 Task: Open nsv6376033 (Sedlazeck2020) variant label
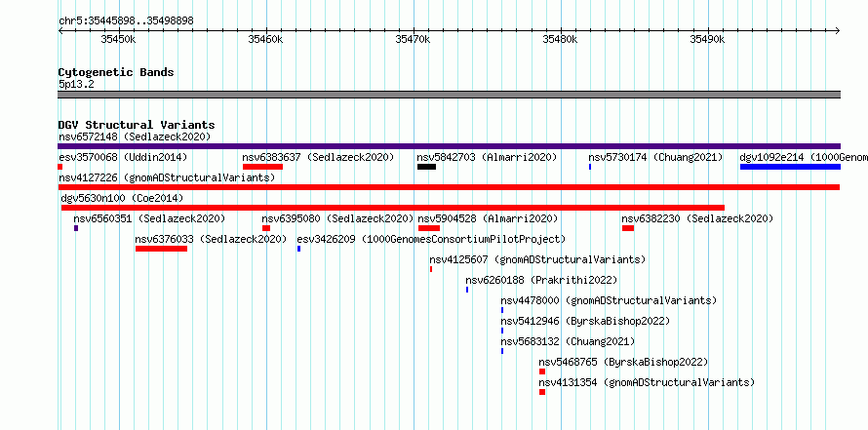[x=211, y=239]
